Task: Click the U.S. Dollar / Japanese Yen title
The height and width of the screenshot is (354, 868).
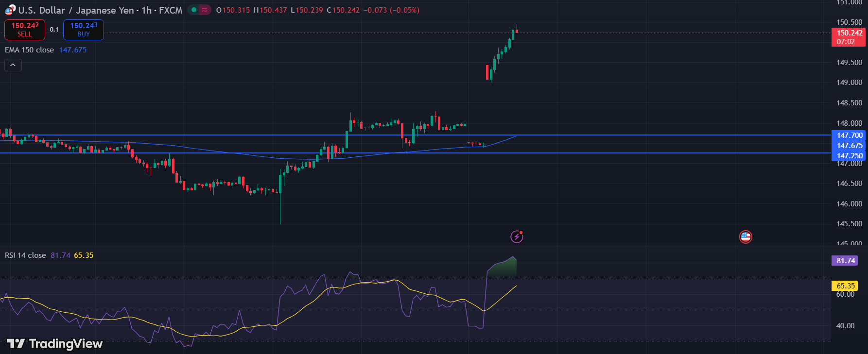Action: coord(76,10)
